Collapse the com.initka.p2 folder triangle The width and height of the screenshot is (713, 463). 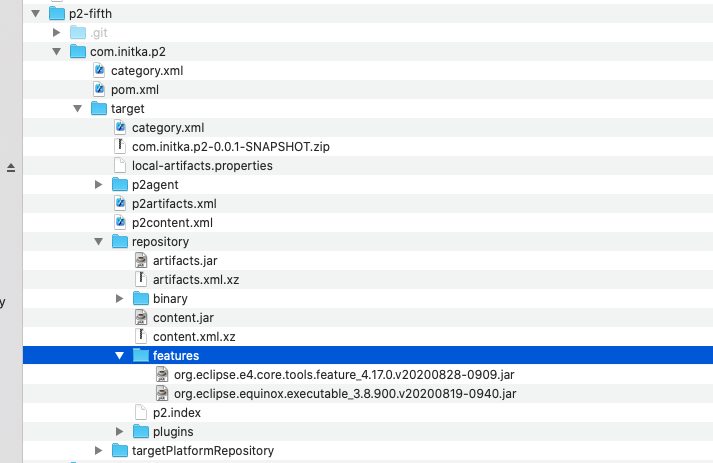(56, 52)
